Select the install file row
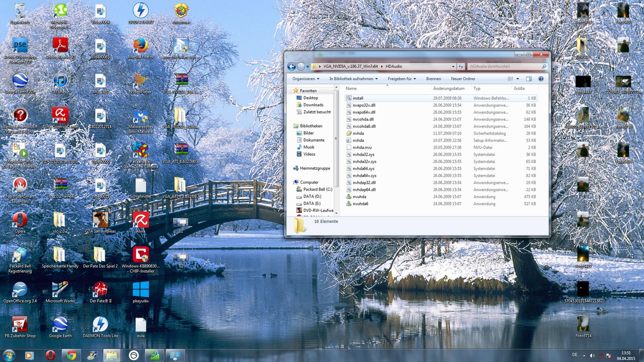Screen dimensions: 644x362 (x=441, y=98)
